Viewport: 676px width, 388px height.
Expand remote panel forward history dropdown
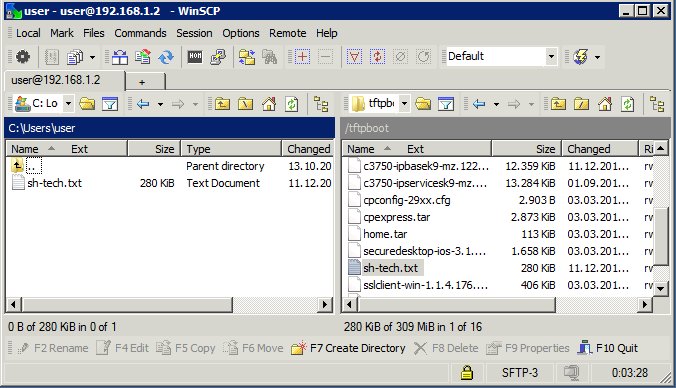coord(531,104)
